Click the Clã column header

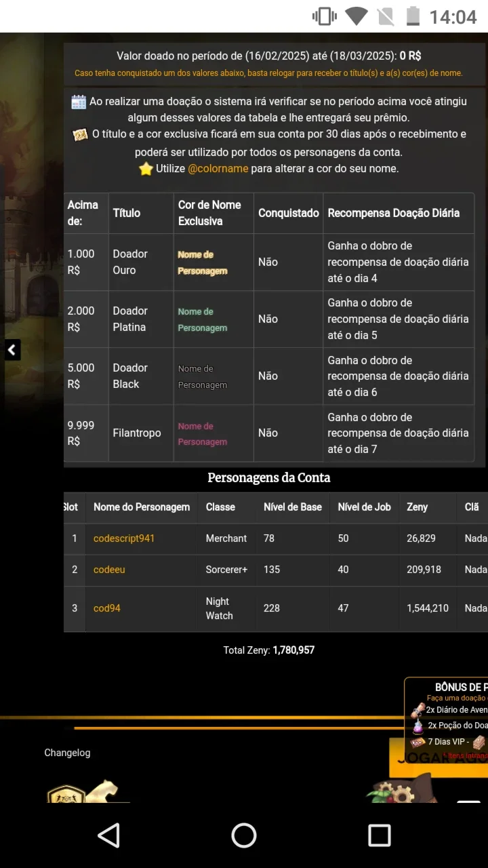point(472,507)
